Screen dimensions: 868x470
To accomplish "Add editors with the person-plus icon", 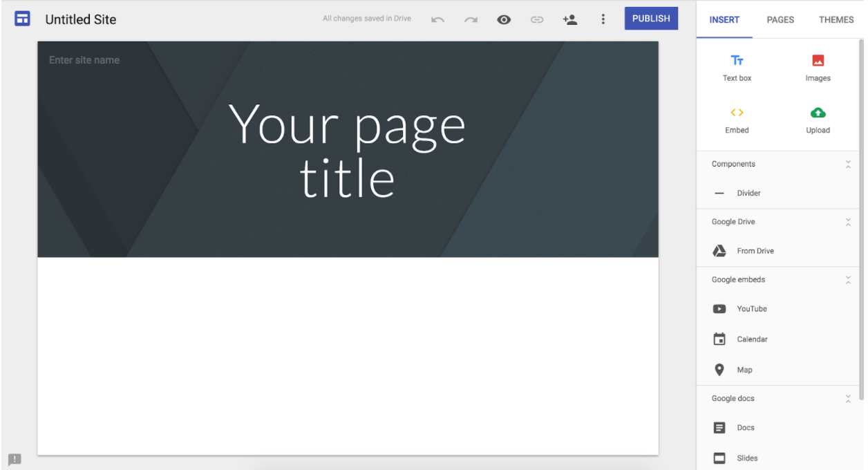I will [x=569, y=19].
